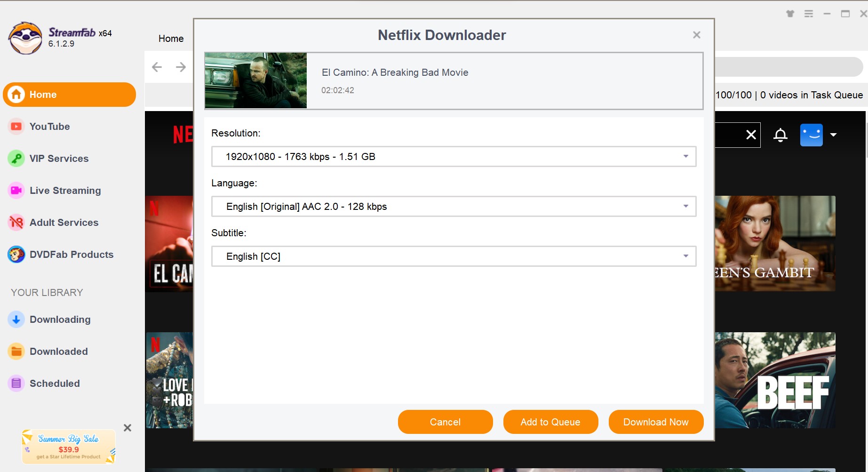Click the Cancel button

(445, 422)
